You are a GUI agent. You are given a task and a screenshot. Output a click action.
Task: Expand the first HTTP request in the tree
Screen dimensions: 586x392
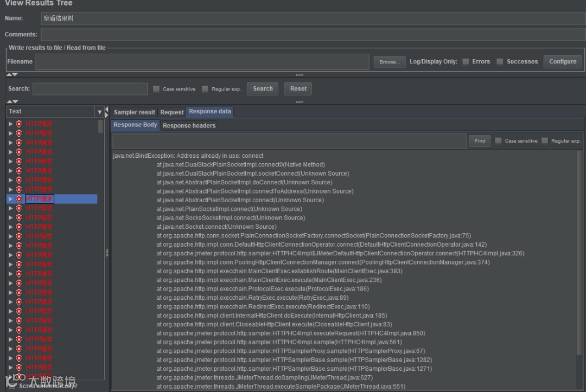click(x=10, y=124)
